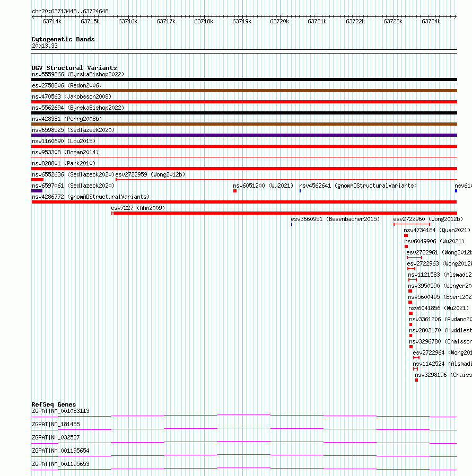Click the nsv6552636 (Sedlazeck2020) label
Screen dimensions: 472x476
coord(73,174)
